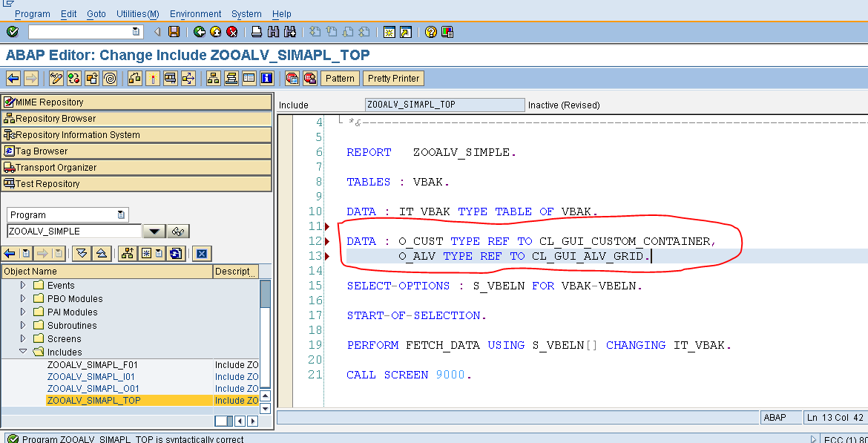Image resolution: width=868 pixels, height=443 pixels.
Task: Open the object type dropdown showing Program
Action: coord(119,214)
